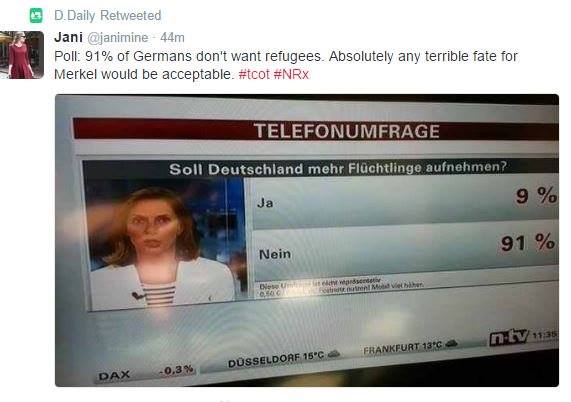
Task: Open the #NRx hashtag
Action: tap(291, 74)
